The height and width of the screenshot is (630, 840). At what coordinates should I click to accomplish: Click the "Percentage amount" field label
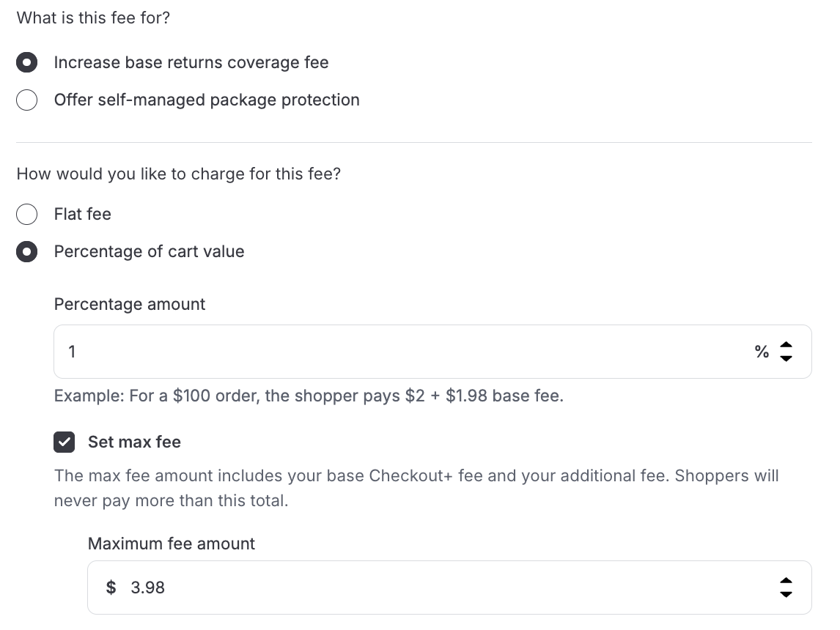tap(130, 305)
